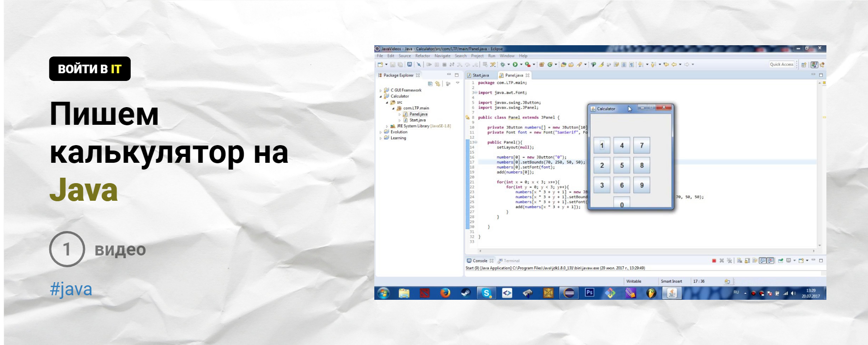
Task: Expand the JRE System Library node
Action: (x=387, y=126)
